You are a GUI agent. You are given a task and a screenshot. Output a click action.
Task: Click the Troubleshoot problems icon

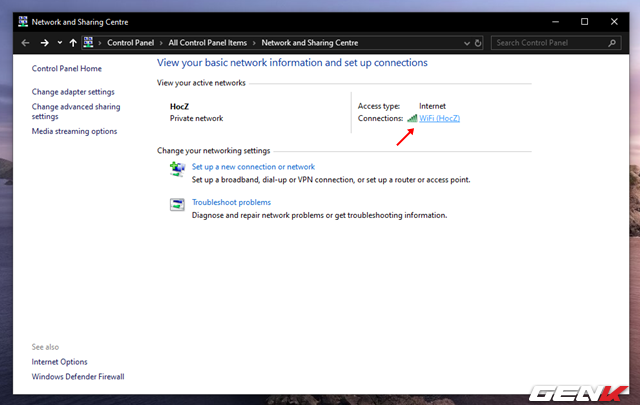[177, 204]
